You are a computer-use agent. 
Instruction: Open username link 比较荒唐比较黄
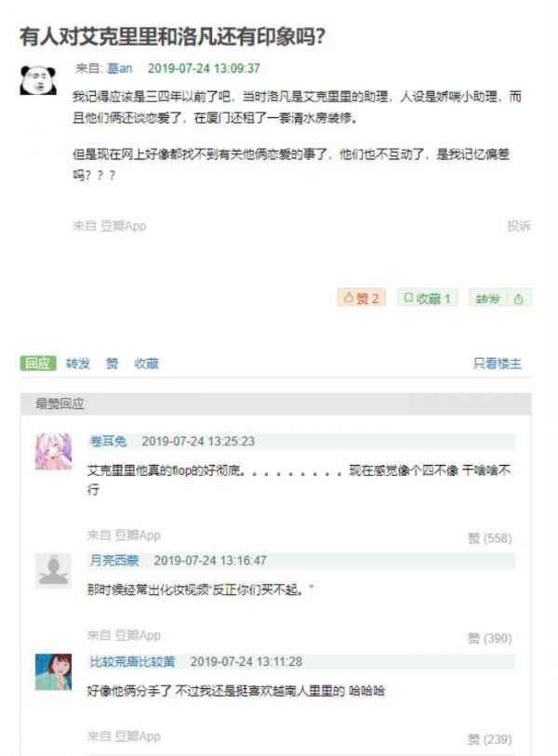132,661
